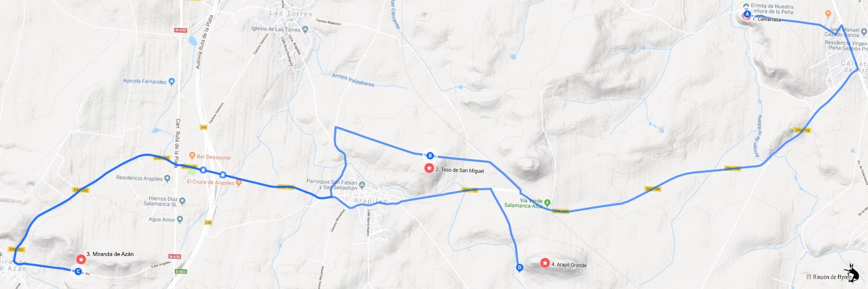Click the Agua Amor place pin
868x289 pixels.
pos(181,220)
